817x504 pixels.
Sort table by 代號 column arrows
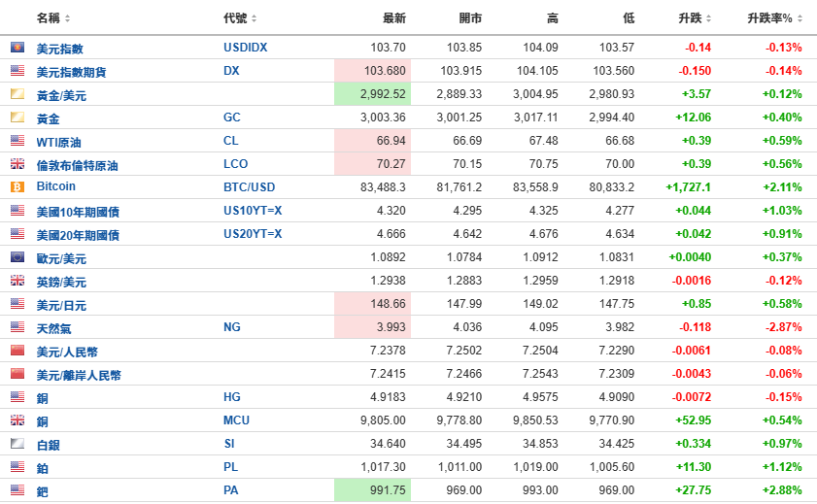point(254,18)
